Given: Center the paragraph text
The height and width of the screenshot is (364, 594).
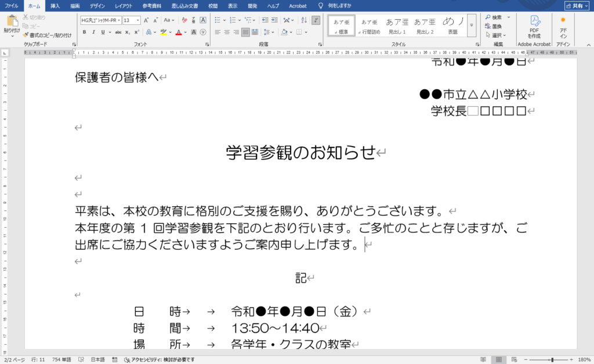Looking at the screenshot, I should (x=227, y=32).
